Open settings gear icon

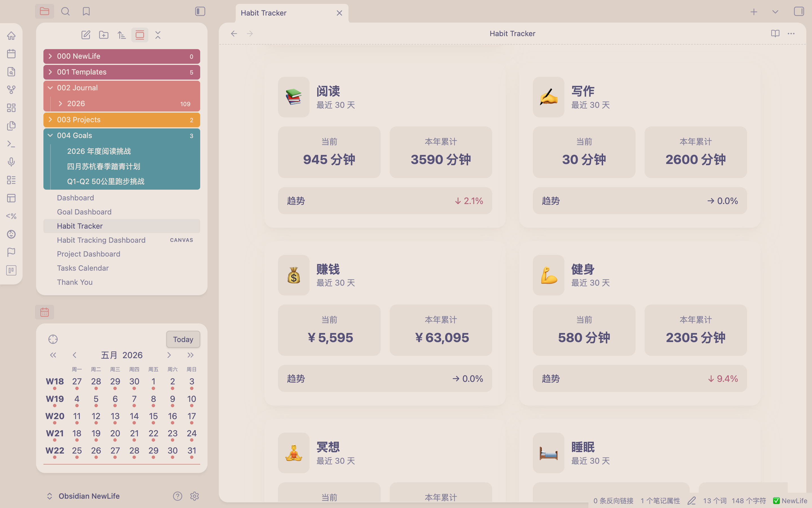click(x=195, y=496)
